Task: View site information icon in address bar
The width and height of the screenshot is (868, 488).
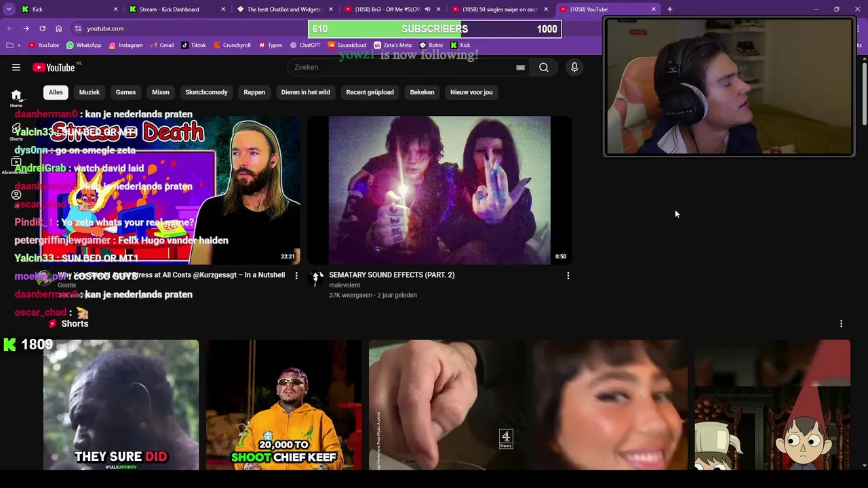Action: pos(78,28)
